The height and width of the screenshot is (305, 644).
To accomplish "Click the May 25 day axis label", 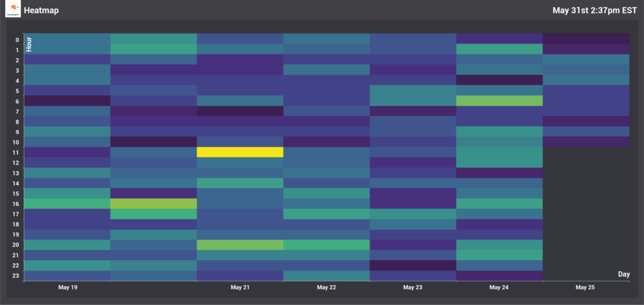I will 585,287.
